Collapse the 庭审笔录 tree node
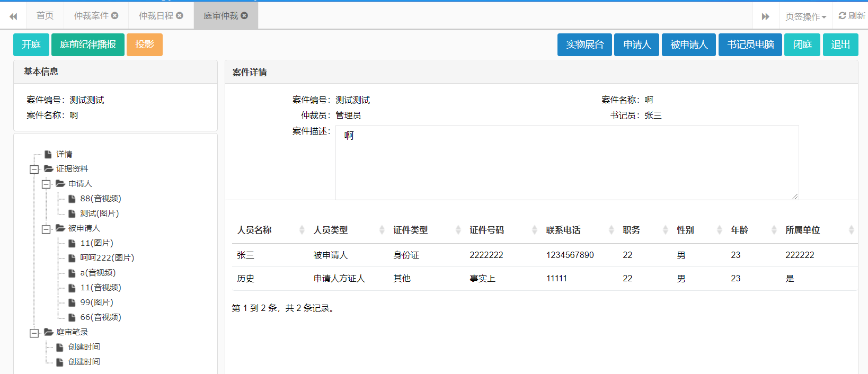The image size is (868, 374). pos(34,333)
